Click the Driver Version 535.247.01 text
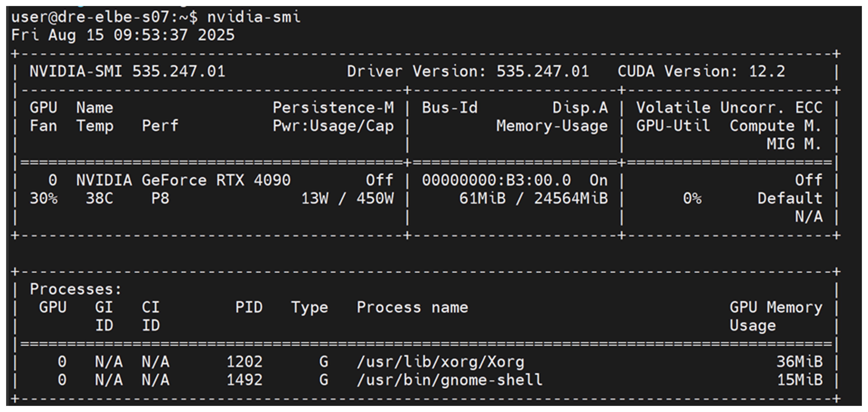This screenshot has height=412, width=868. 468,71
